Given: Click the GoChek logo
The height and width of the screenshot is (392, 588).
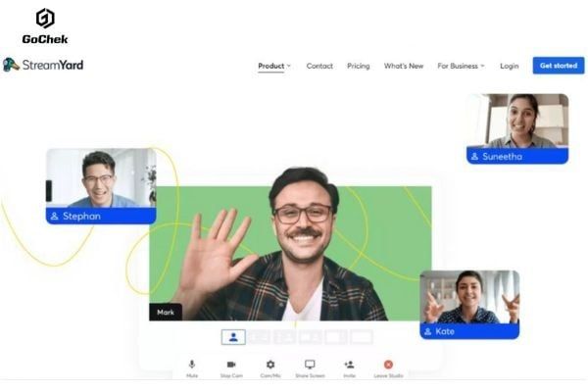Looking at the screenshot, I should coord(45,25).
